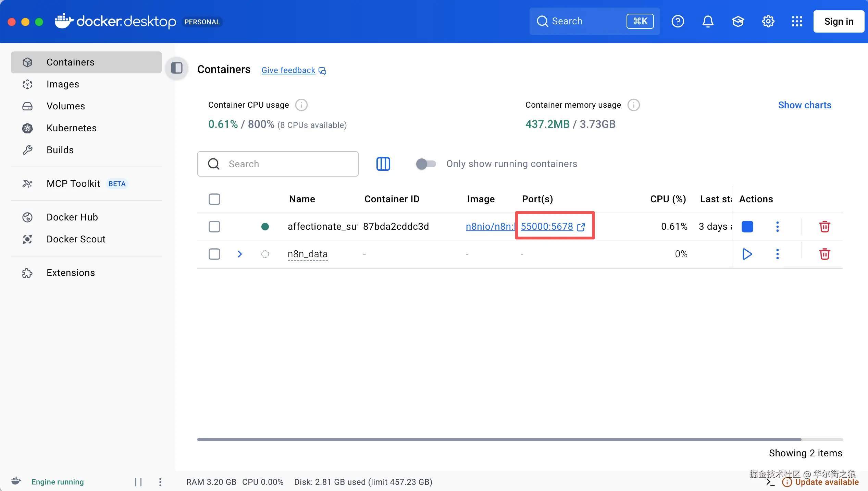
Task: Stop the affectionate_su container
Action: pos(747,227)
